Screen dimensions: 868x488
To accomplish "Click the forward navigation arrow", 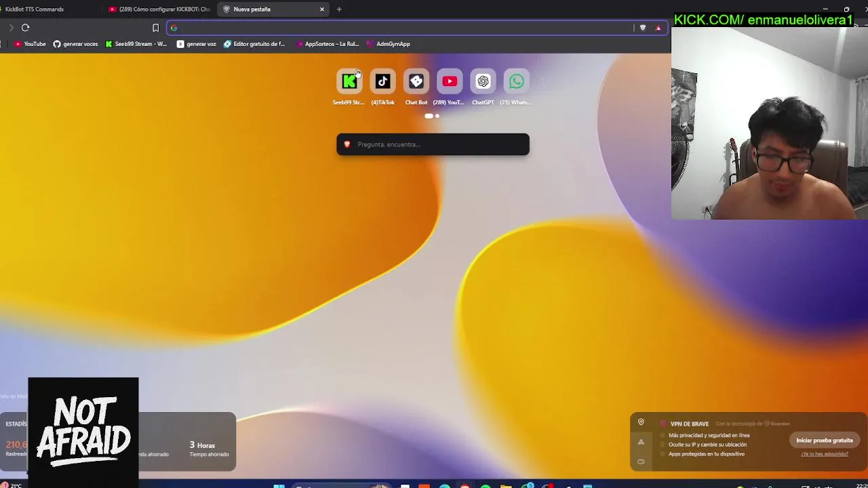I will point(11,28).
